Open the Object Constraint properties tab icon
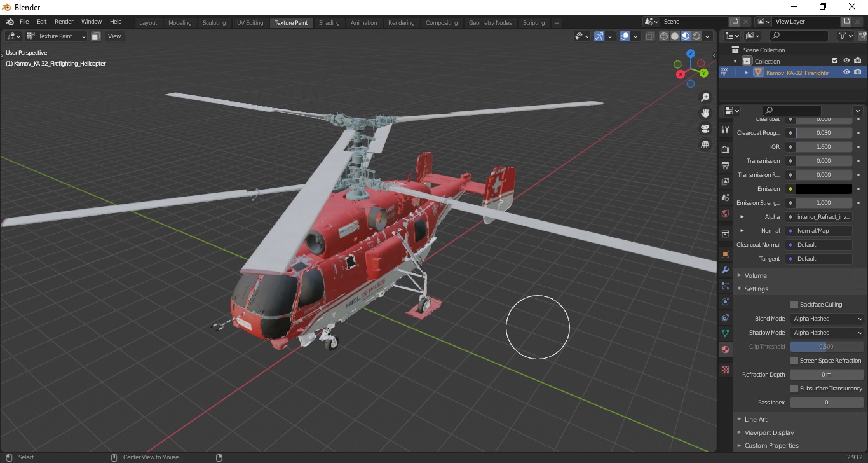This screenshot has height=463, width=868. coord(725,317)
